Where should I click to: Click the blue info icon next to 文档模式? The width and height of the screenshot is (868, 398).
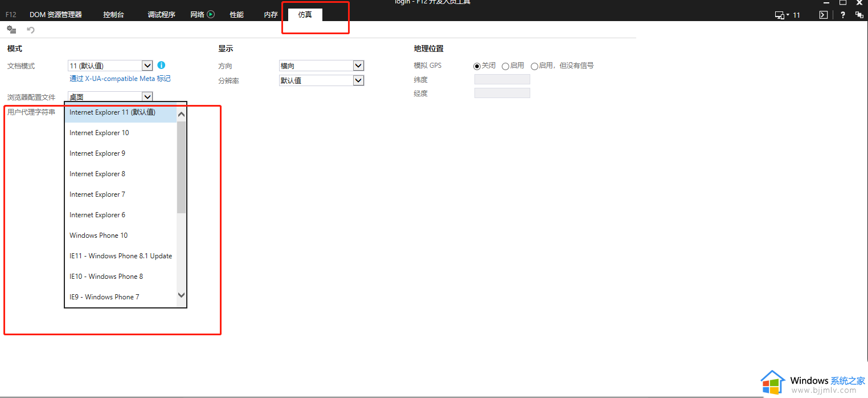pyautogui.click(x=161, y=66)
